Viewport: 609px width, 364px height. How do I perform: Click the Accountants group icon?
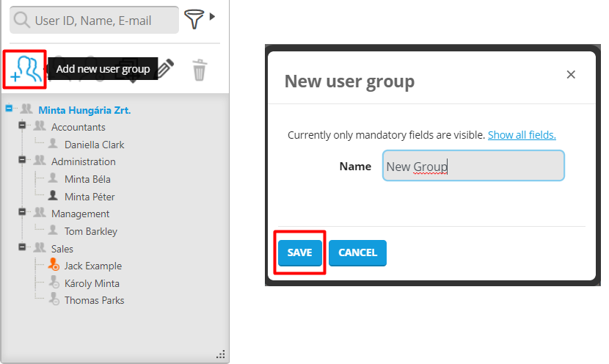(x=40, y=127)
